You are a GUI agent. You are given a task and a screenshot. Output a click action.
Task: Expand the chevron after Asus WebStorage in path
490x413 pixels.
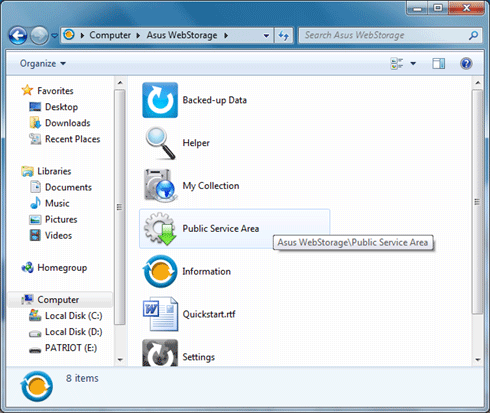coord(226,35)
